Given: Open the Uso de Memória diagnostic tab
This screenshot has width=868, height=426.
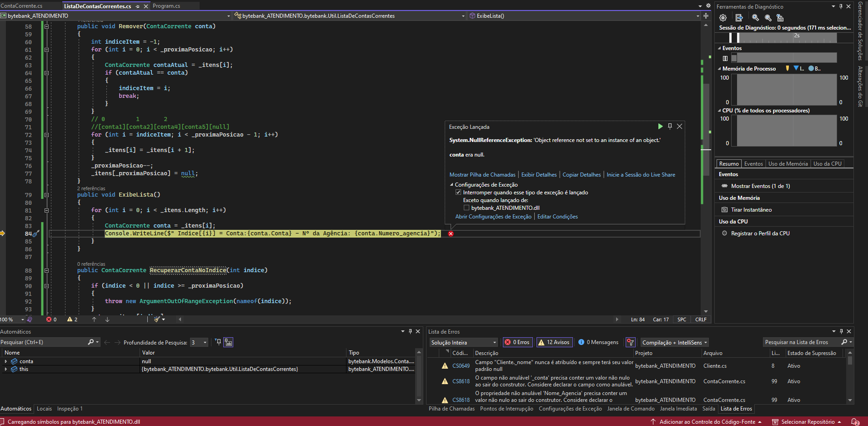Looking at the screenshot, I should click(x=788, y=164).
